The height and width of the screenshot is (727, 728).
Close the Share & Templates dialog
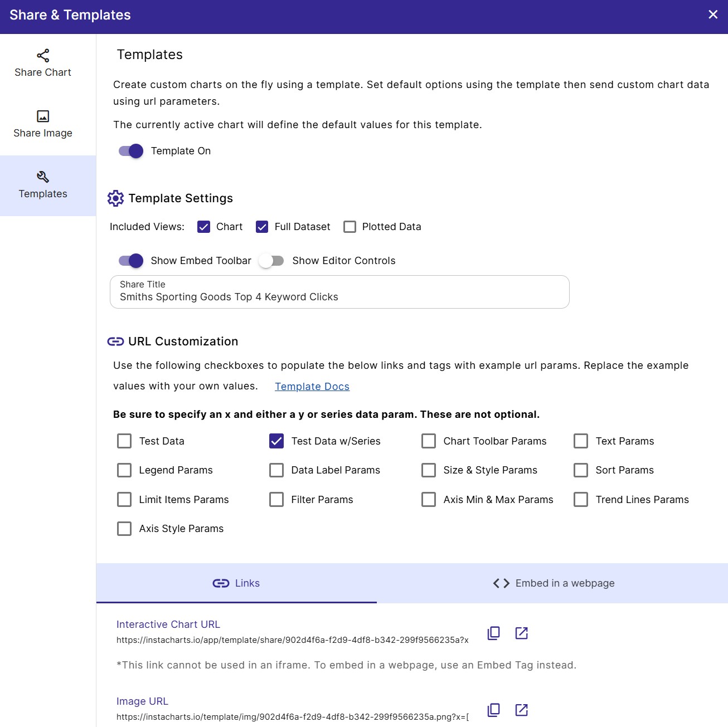pyautogui.click(x=713, y=14)
